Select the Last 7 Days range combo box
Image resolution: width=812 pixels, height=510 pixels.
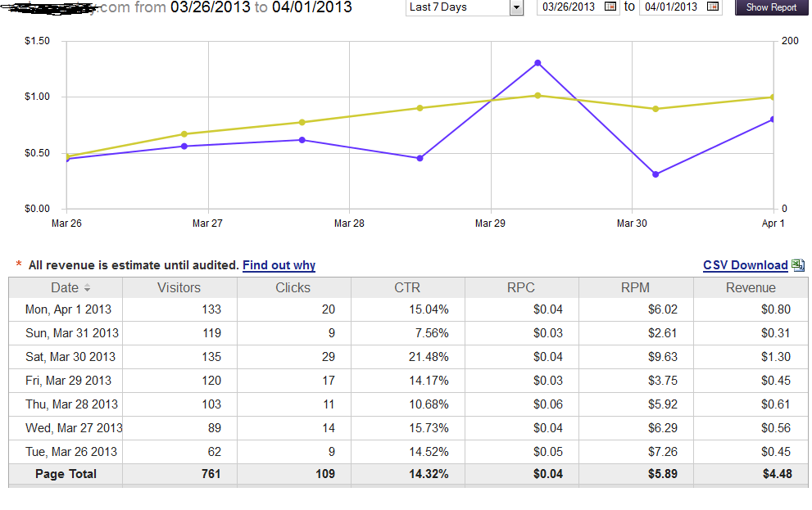tap(465, 7)
